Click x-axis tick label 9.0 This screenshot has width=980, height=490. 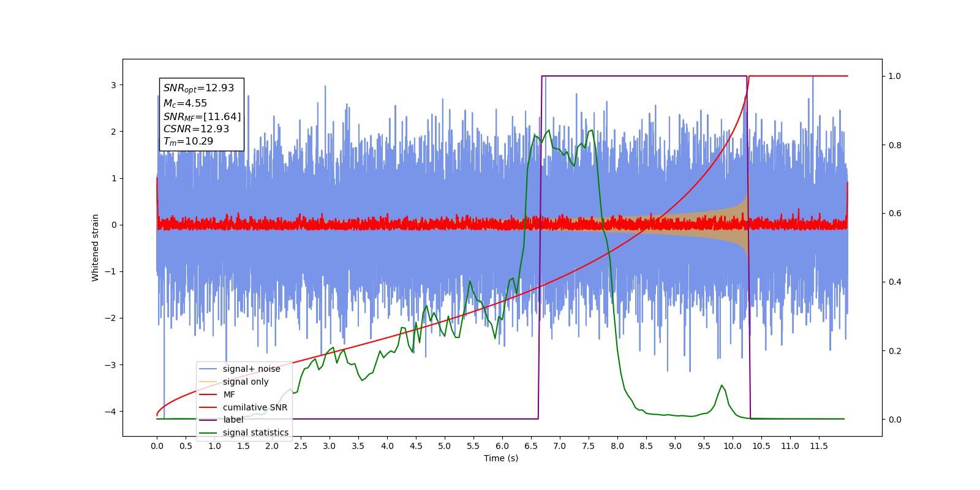675,446
